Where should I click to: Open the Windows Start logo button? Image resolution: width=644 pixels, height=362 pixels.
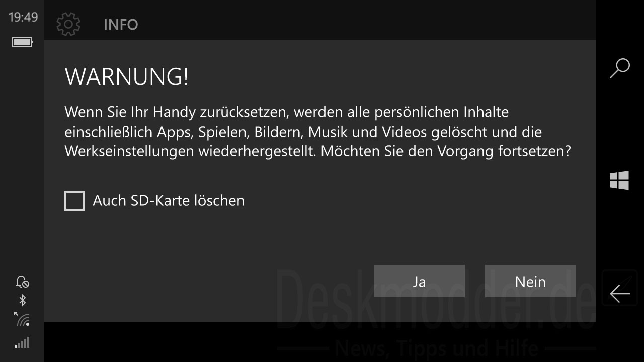point(619,180)
